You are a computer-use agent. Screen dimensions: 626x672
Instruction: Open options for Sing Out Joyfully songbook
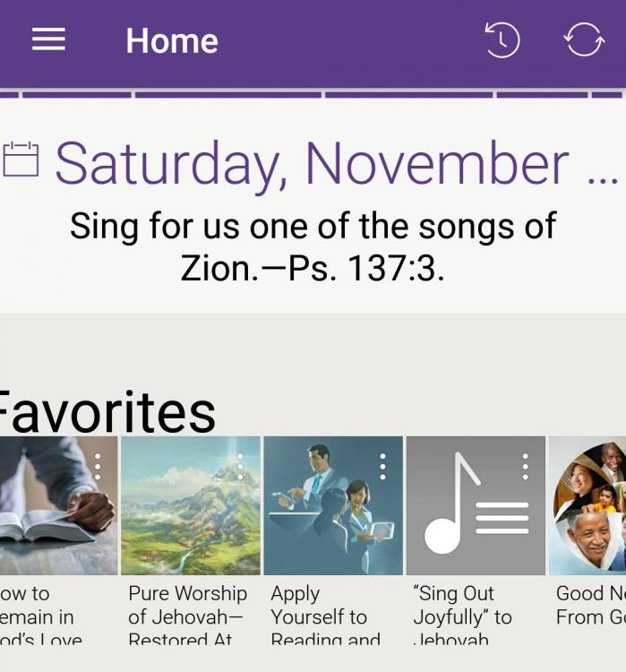point(525,466)
